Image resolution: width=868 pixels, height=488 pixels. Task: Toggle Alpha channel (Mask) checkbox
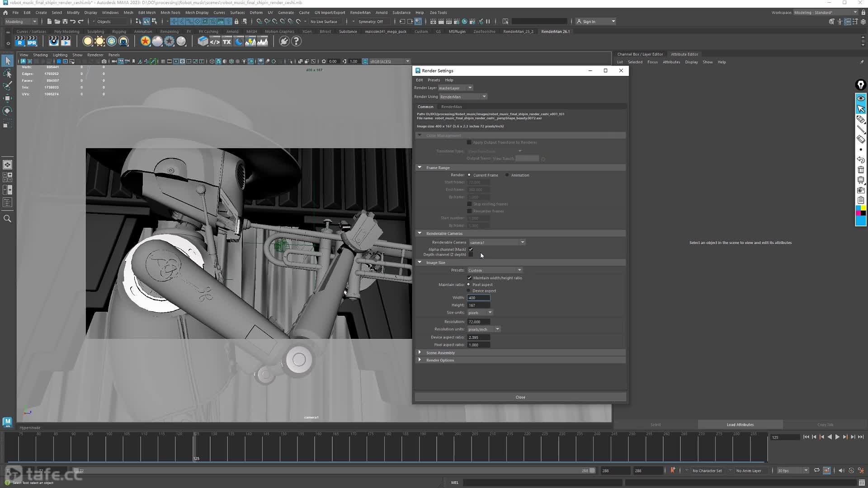point(471,249)
